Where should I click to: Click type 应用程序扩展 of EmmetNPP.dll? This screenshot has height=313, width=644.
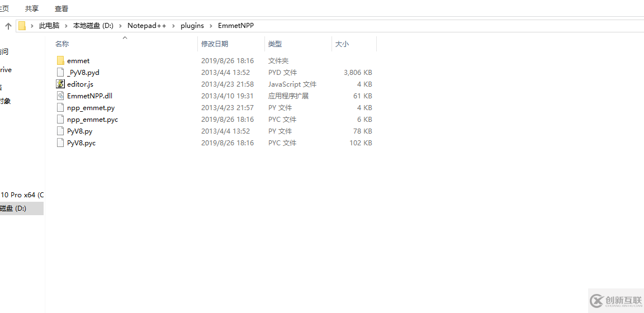(288, 96)
